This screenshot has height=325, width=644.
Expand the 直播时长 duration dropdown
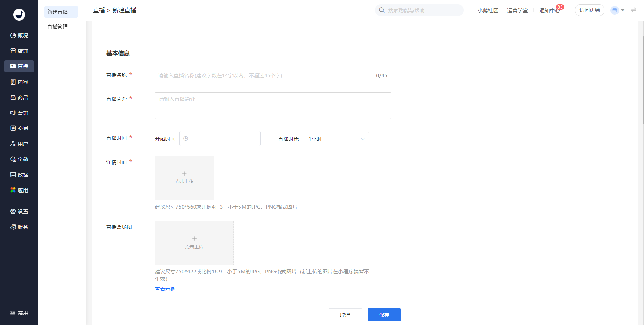335,139
